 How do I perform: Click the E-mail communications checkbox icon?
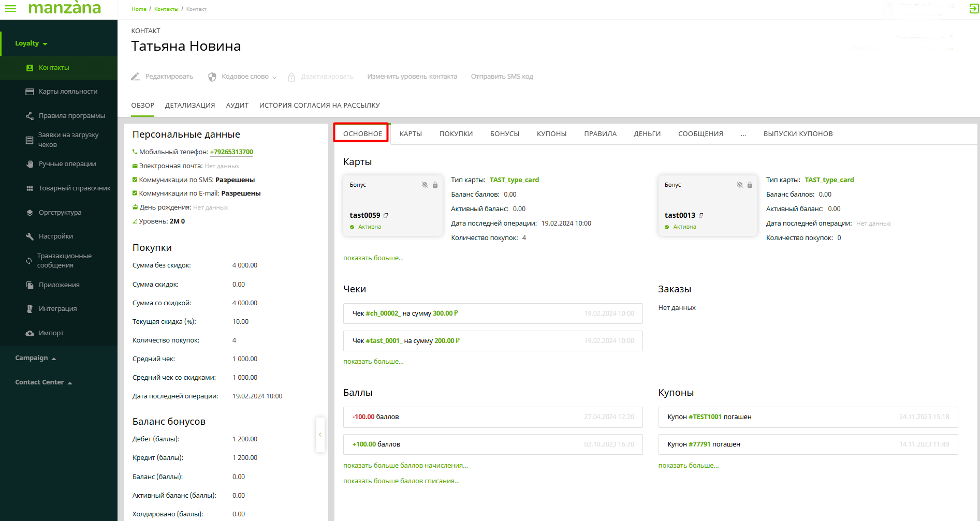[x=135, y=193]
